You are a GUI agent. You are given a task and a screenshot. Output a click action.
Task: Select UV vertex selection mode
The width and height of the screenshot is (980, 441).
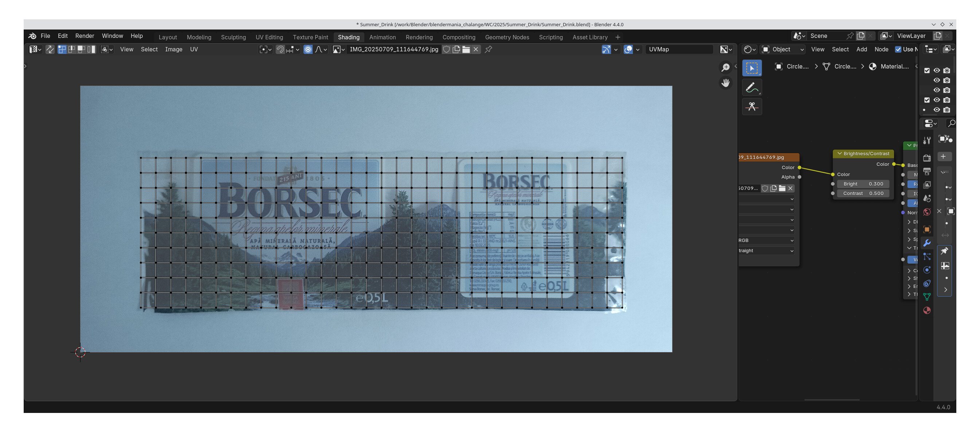pyautogui.click(x=62, y=49)
